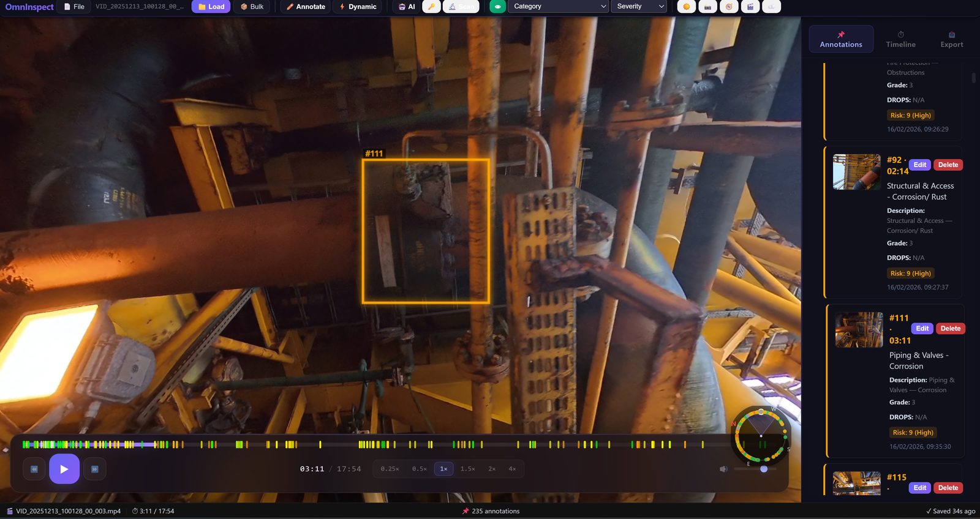Open thumbnail of annotation #92
The width and height of the screenshot is (980, 519).
[x=857, y=172]
